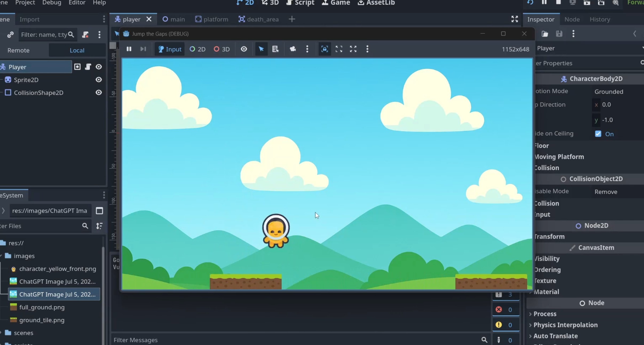Image resolution: width=644 pixels, height=345 pixels.
Task: Open the script attached to the Player node
Action: [88, 67]
